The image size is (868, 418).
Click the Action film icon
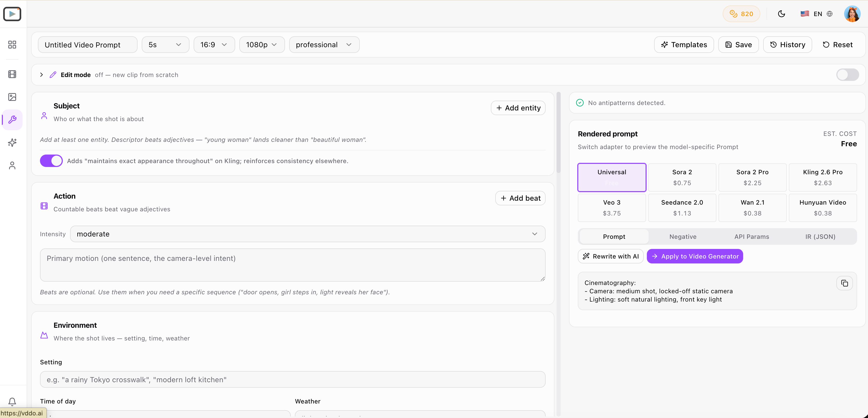44,206
